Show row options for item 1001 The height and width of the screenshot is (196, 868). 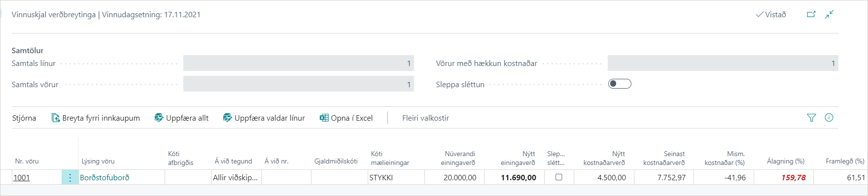(x=70, y=178)
